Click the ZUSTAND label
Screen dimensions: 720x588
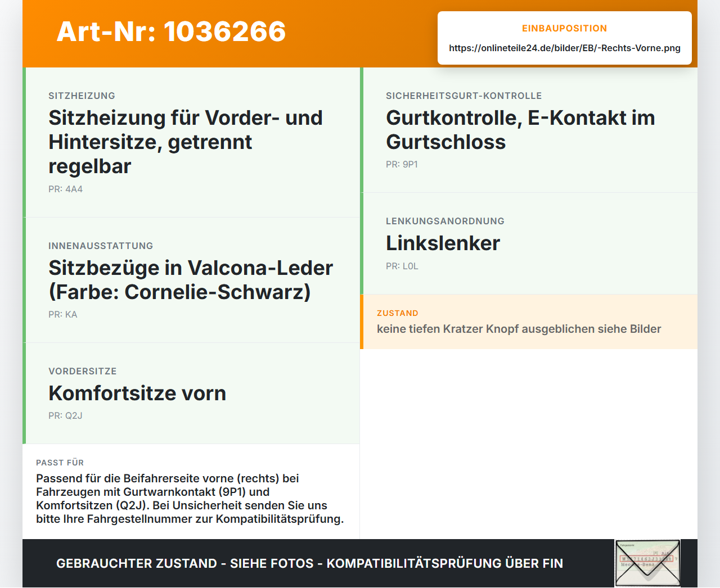pyautogui.click(x=398, y=314)
